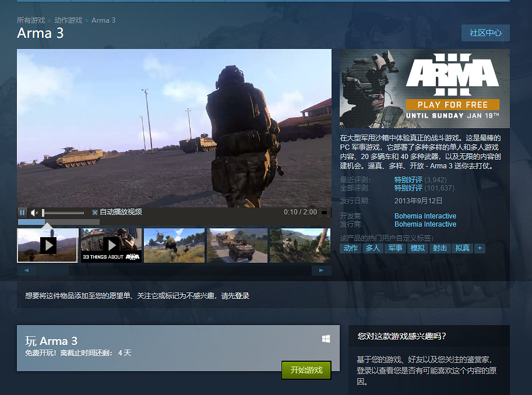Open the soldiers running screenshot thumbnail

coord(174,245)
